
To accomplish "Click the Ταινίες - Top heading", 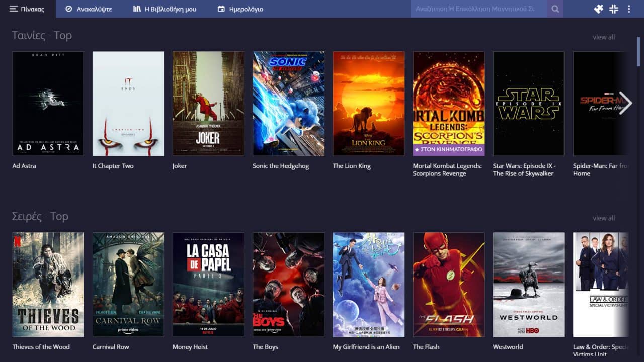I will click(x=42, y=35).
